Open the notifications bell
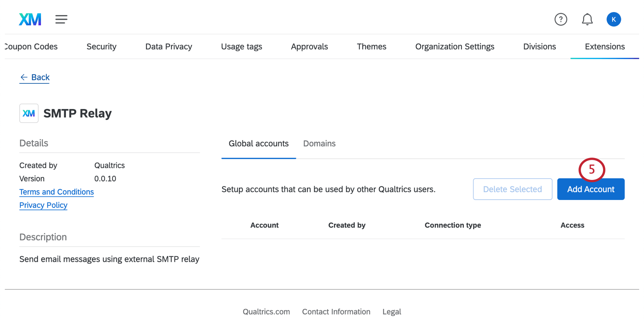644x322 pixels. click(587, 19)
